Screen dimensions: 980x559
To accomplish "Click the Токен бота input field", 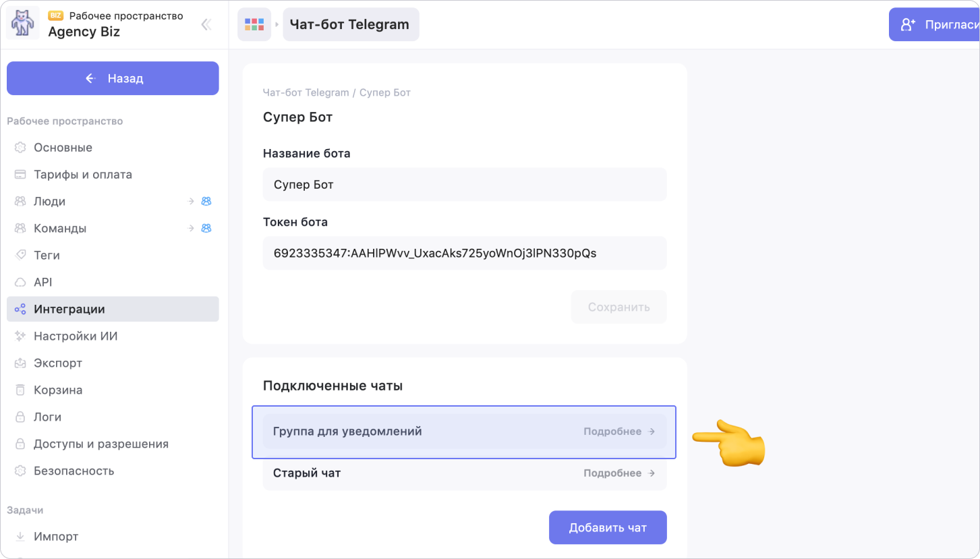I will point(464,254).
